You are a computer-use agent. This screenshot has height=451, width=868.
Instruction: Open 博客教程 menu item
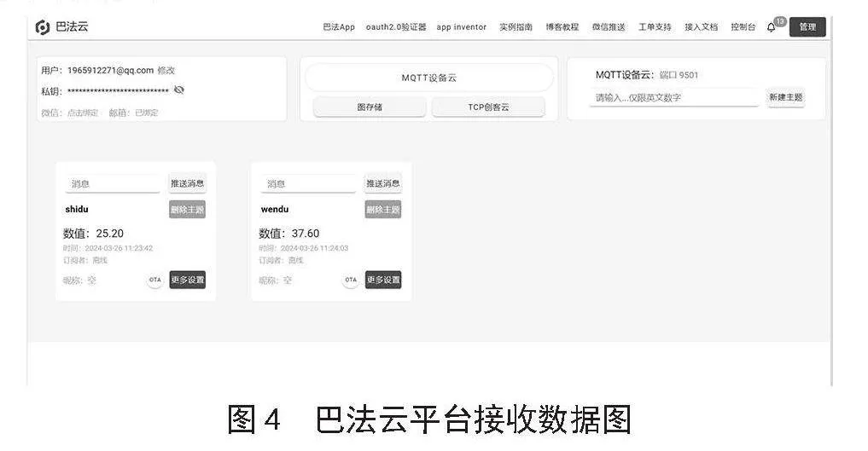562,27
